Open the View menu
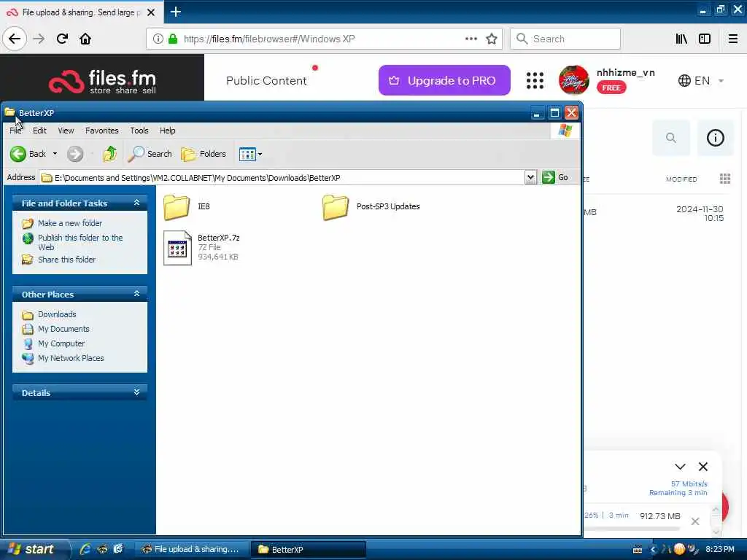 (x=66, y=131)
